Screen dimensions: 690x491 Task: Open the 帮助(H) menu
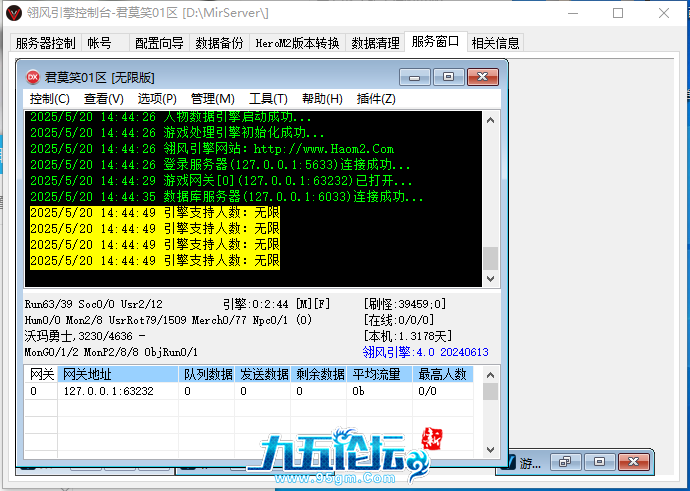[322, 99]
